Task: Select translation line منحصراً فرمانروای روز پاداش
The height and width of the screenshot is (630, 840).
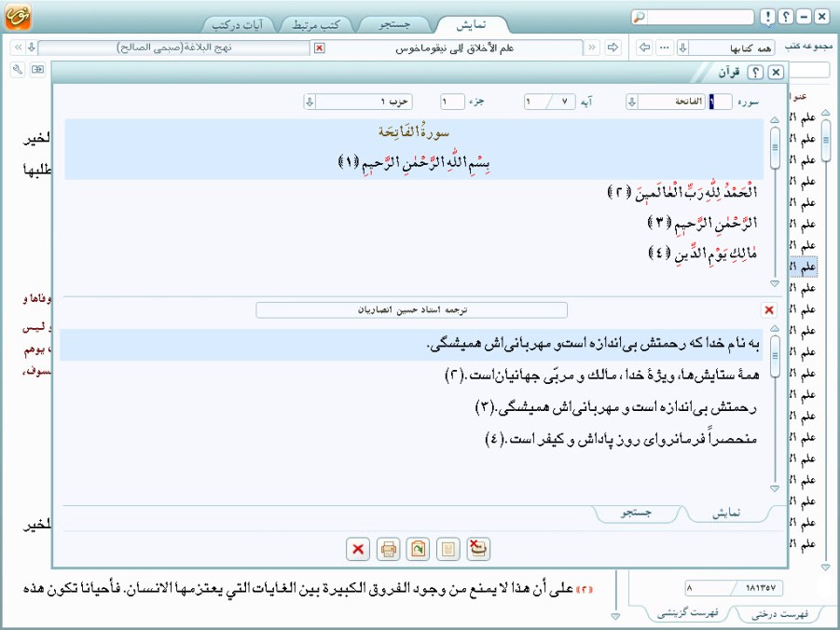Action: coord(621,439)
